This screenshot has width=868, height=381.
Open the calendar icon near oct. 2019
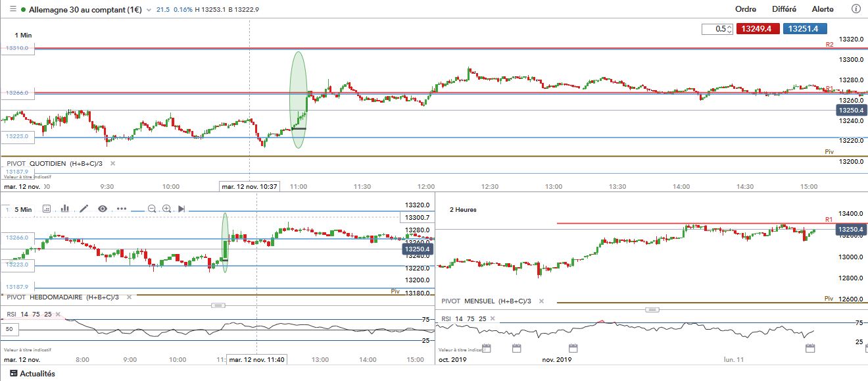pyautogui.click(x=487, y=347)
